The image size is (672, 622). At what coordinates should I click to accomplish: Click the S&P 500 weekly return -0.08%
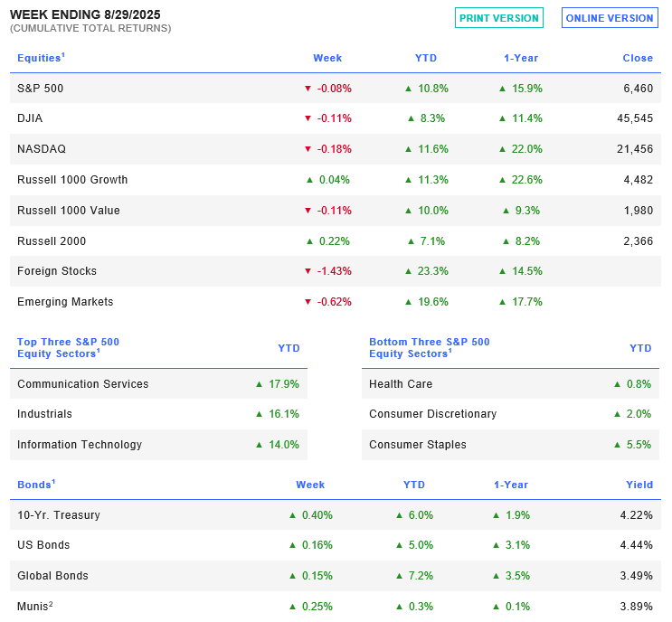coord(335,89)
